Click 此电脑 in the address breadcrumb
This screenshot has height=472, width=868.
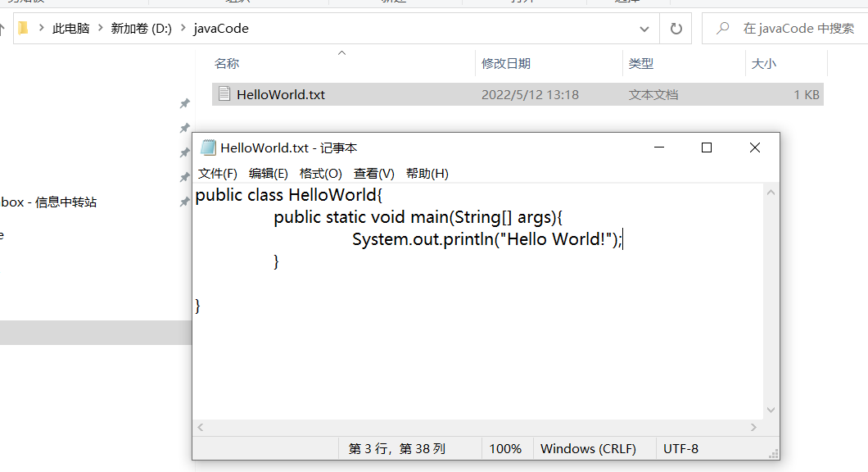[x=71, y=28]
